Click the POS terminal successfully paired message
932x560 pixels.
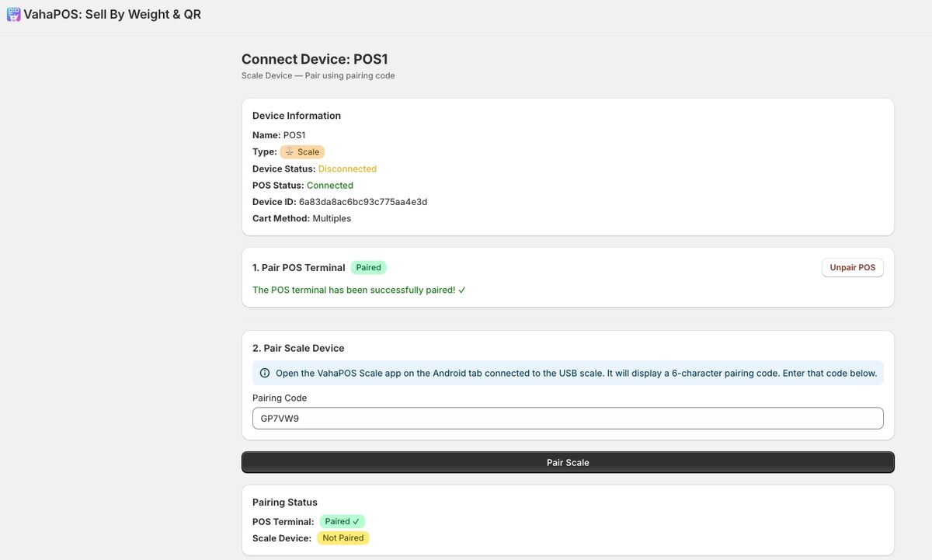tap(359, 290)
